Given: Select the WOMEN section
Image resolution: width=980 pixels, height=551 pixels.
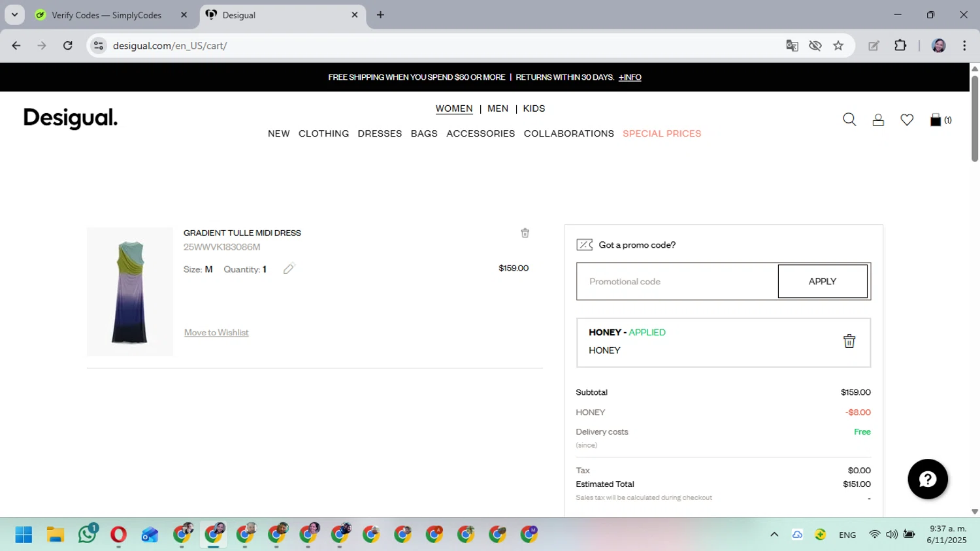Looking at the screenshot, I should 454,109.
